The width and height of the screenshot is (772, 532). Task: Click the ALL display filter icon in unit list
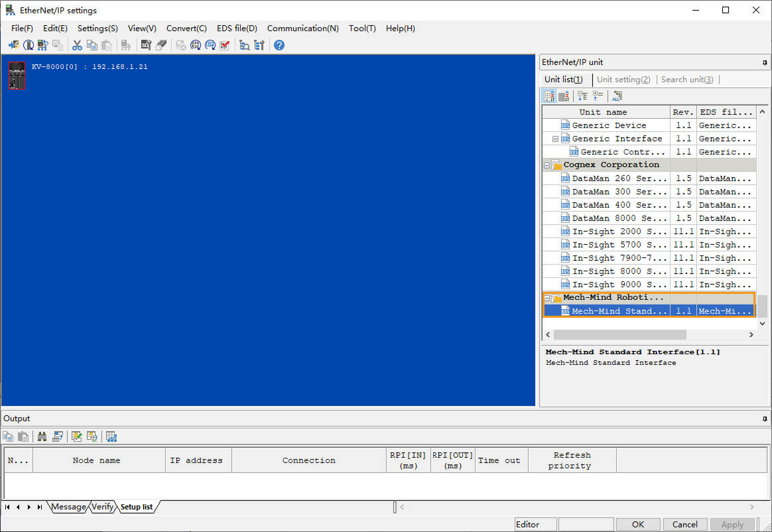617,96
